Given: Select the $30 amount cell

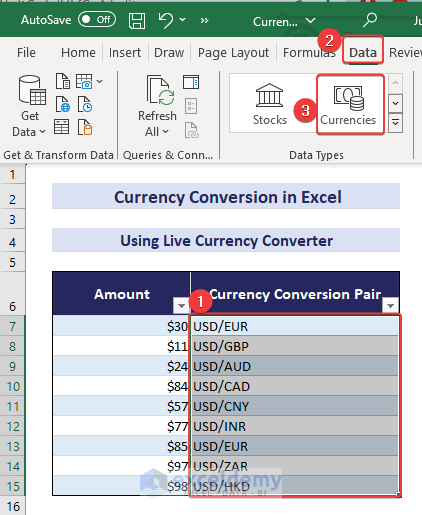Looking at the screenshot, I should click(x=121, y=326).
